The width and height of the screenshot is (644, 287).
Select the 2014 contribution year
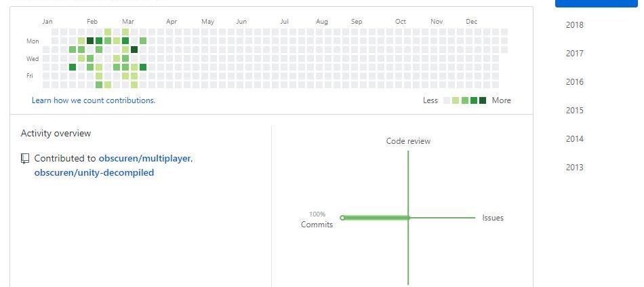[x=575, y=139]
